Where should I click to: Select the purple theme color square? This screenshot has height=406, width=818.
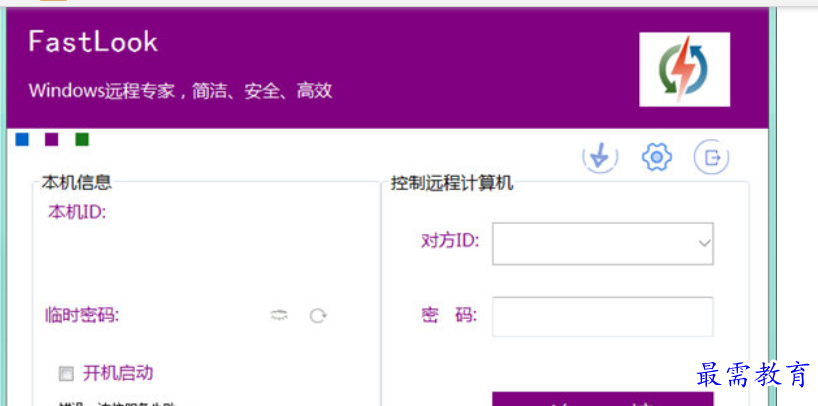[52, 139]
